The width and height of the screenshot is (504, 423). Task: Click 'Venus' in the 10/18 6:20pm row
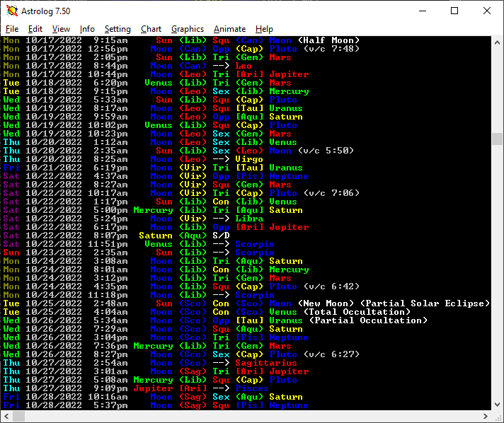click(159, 83)
